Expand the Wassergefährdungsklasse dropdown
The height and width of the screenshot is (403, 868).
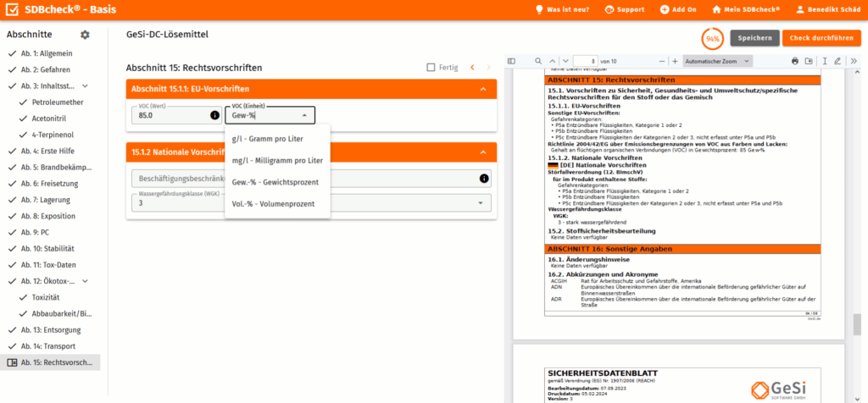click(x=482, y=203)
